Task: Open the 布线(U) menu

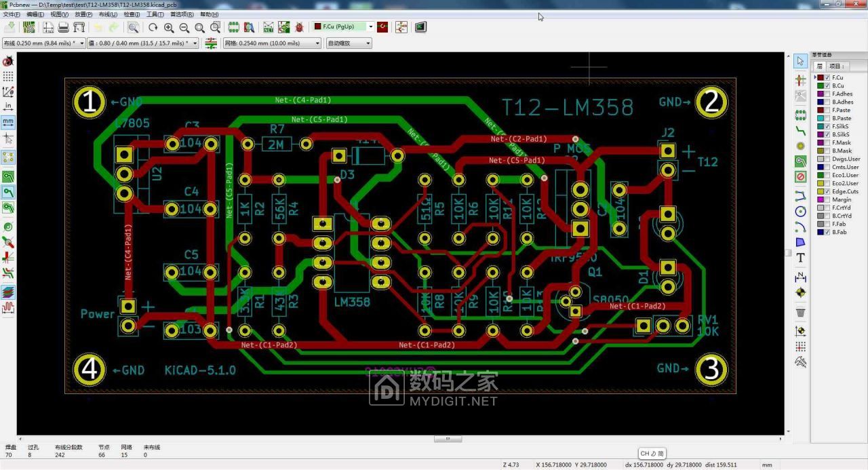Action: (108, 14)
